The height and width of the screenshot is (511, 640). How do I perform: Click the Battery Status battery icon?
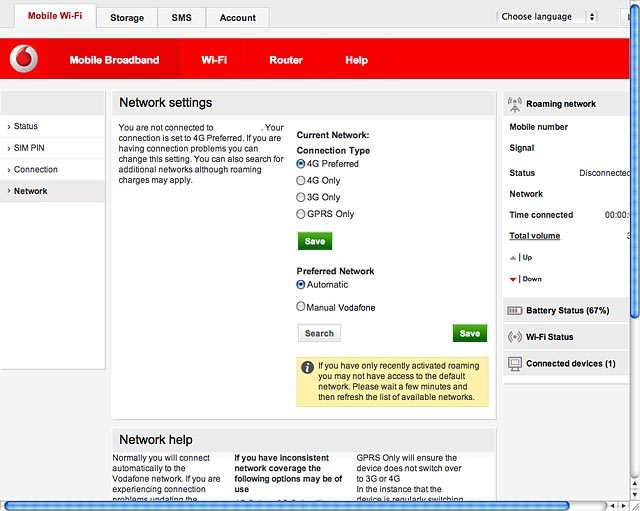514,311
